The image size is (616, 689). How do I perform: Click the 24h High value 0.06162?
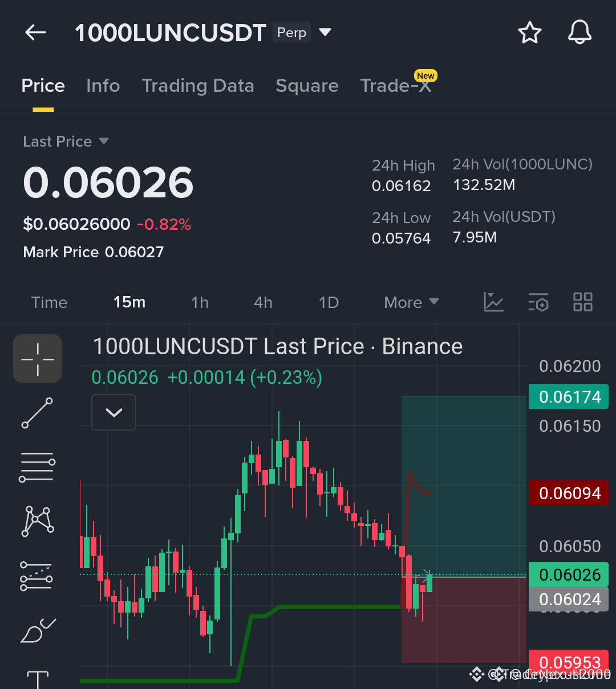(402, 186)
